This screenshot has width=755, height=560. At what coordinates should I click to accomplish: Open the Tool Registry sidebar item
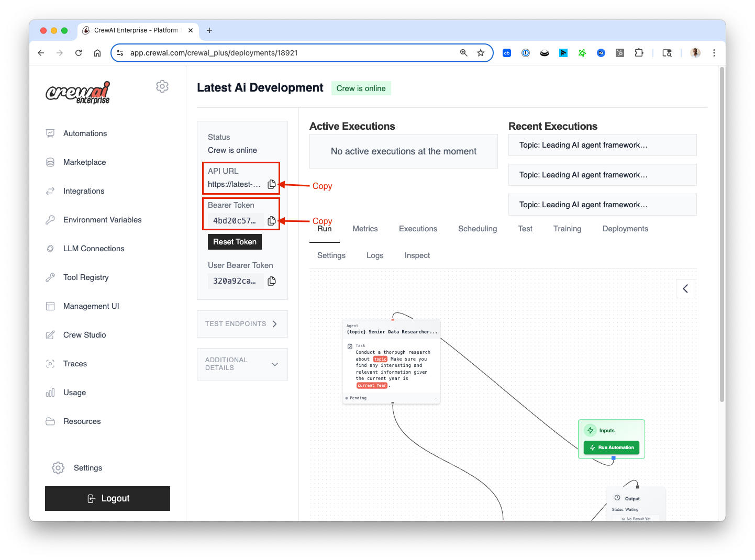[86, 277]
